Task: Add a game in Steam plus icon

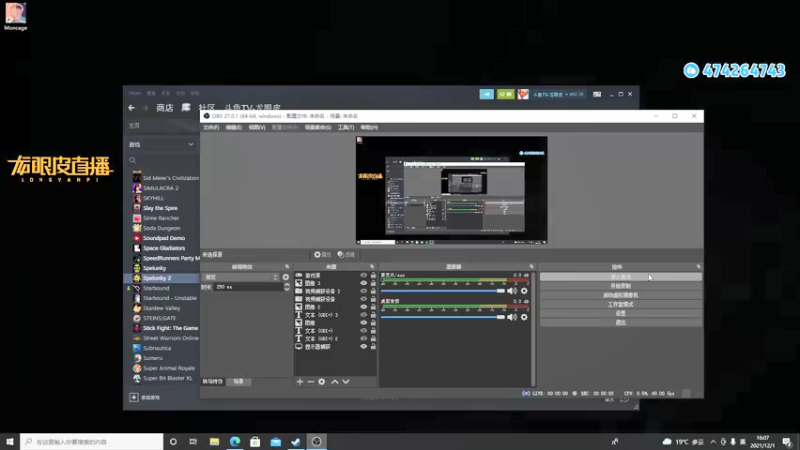Action: (x=134, y=397)
